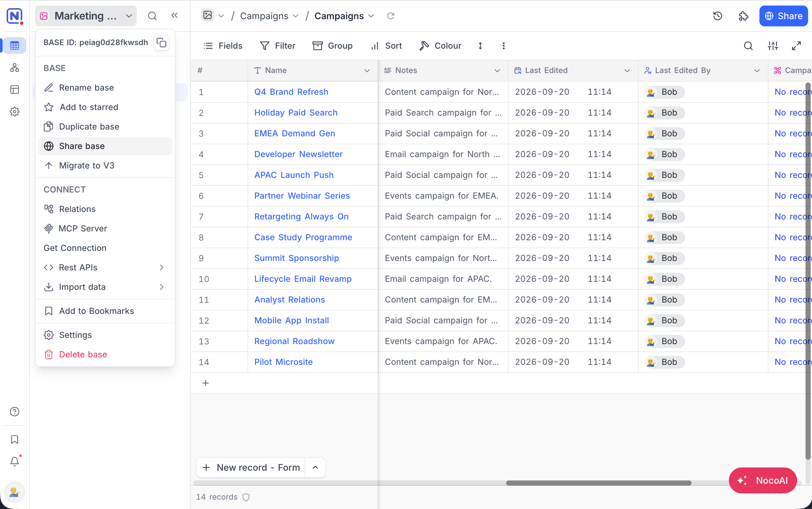Expand the base icon dropdown in breadcrumb
812x509 pixels.
pyautogui.click(x=221, y=16)
